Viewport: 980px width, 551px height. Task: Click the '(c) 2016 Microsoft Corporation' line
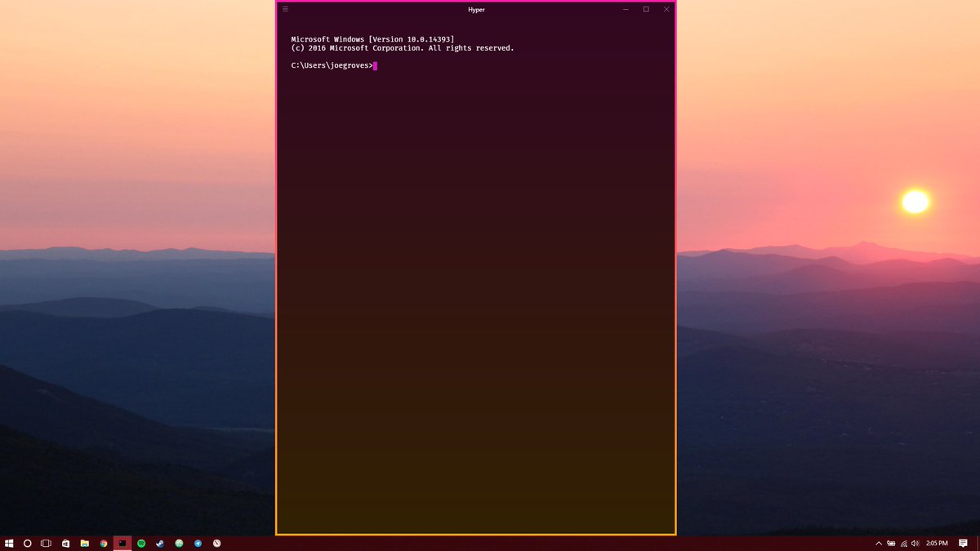[403, 48]
